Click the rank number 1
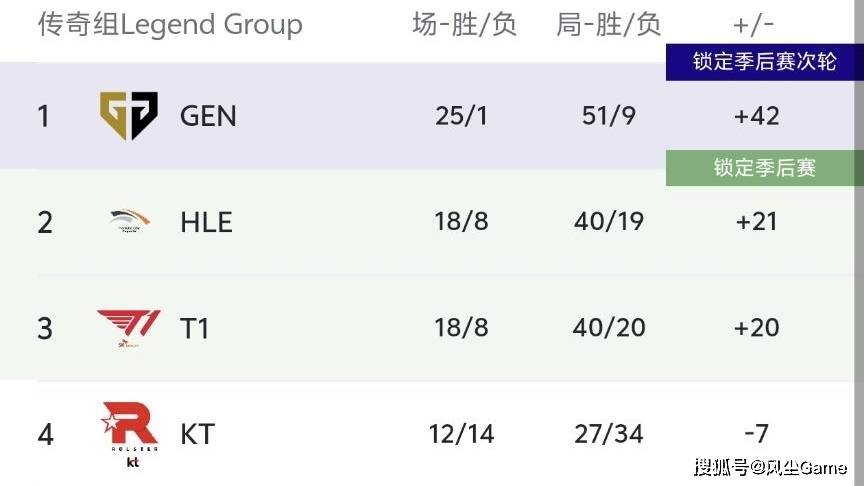 click(x=44, y=117)
